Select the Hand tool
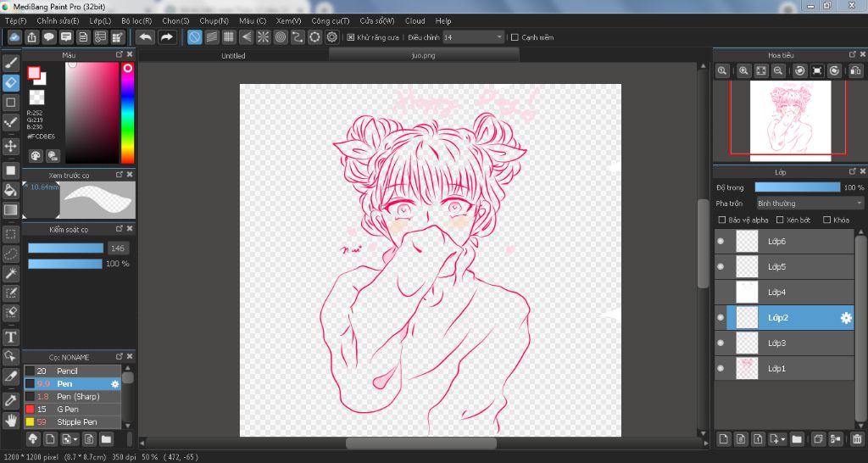Image resolution: width=868 pixels, height=463 pixels. (x=11, y=420)
